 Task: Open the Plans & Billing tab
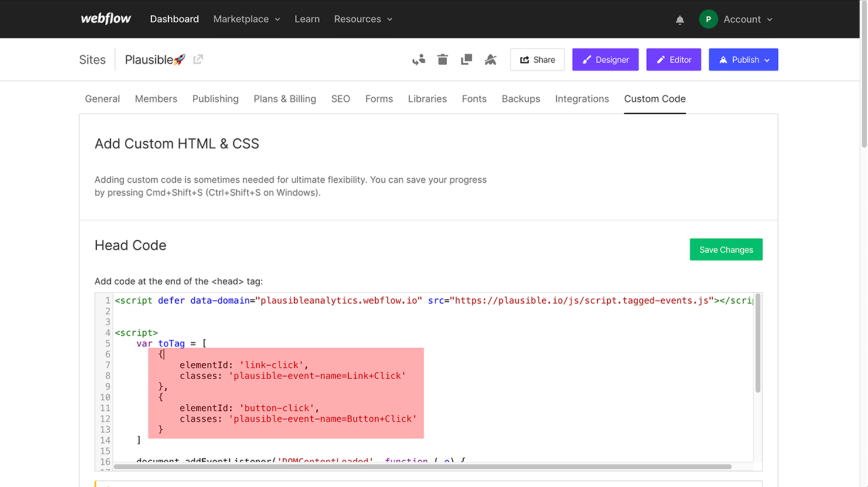pos(285,98)
